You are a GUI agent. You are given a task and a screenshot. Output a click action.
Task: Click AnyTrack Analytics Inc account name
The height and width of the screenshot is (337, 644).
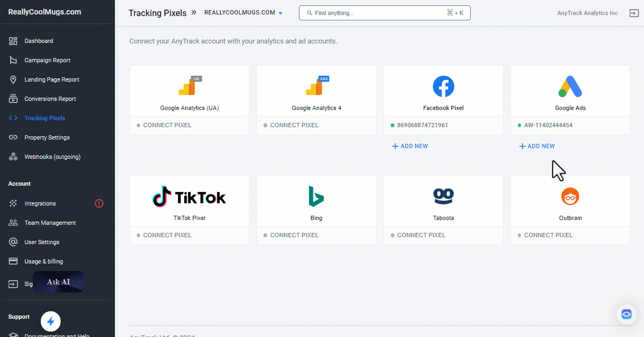[x=588, y=13]
